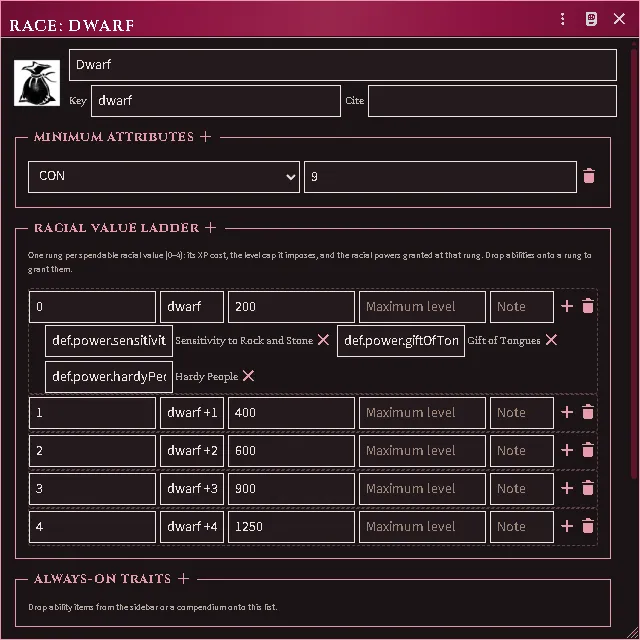Image resolution: width=640 pixels, height=640 pixels.
Task: Open the window options kebab menu
Action: coord(562,19)
